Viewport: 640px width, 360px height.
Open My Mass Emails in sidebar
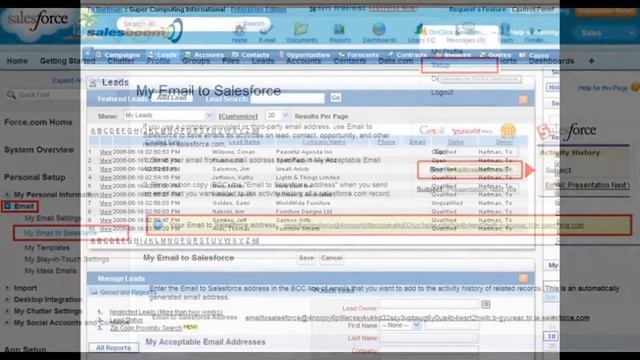pyautogui.click(x=51, y=271)
